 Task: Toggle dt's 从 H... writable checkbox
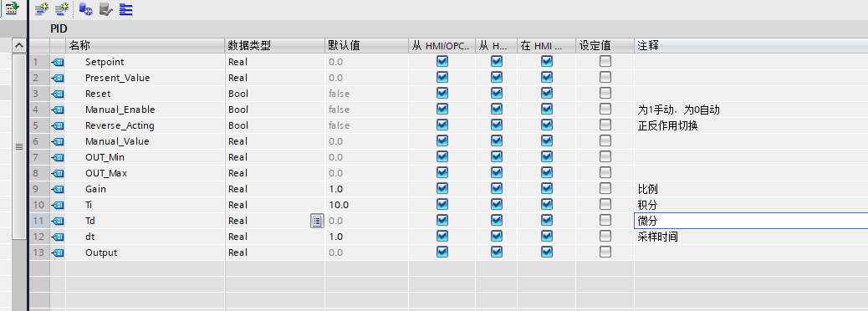[x=497, y=237]
